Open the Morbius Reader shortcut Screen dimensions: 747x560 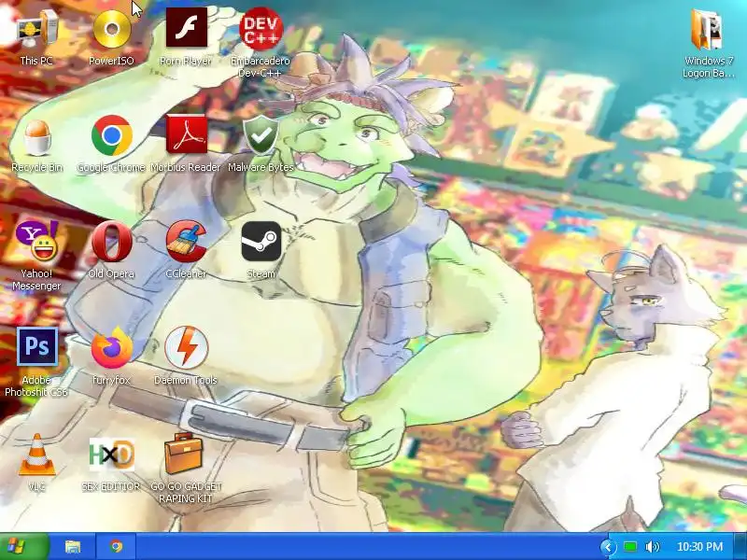click(x=186, y=134)
